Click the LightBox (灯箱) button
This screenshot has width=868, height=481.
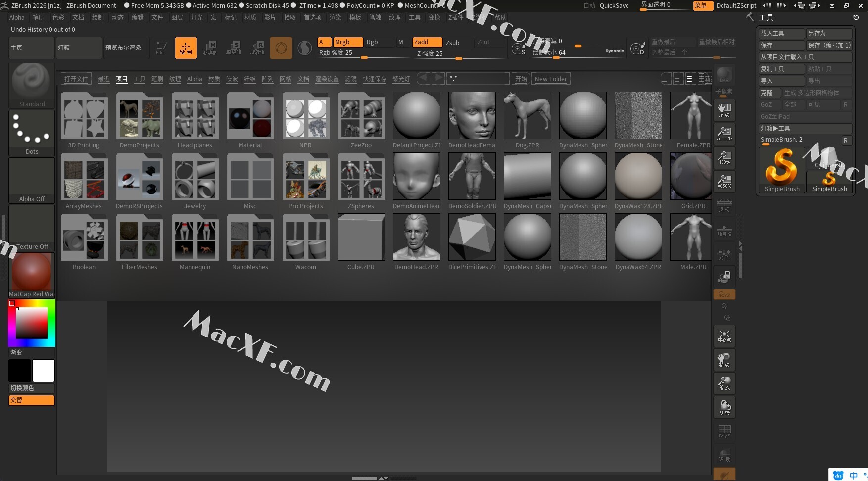78,48
